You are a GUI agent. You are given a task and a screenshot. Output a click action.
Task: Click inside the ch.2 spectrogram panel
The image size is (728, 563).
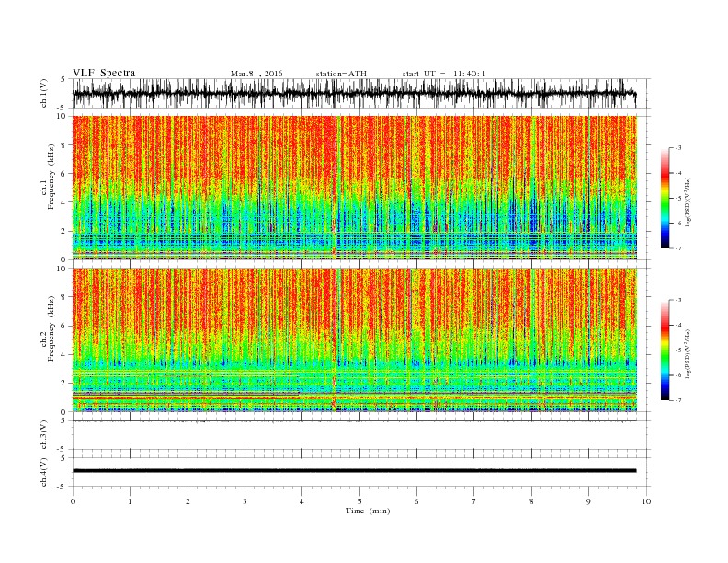355,339
